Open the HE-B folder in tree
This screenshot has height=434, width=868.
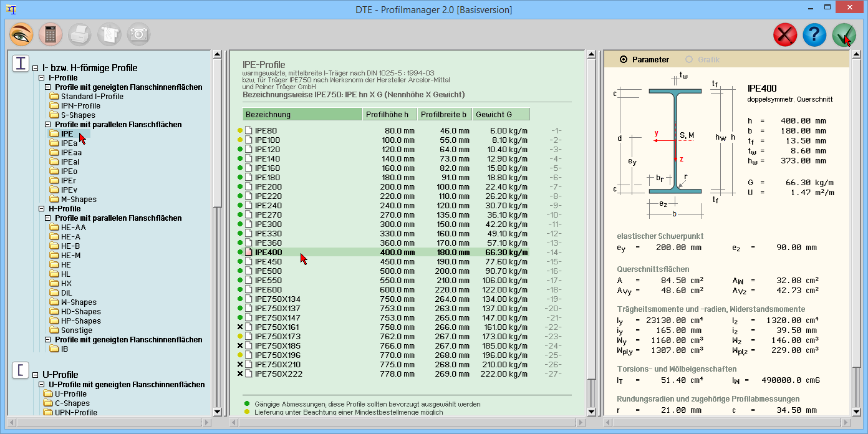(x=70, y=246)
